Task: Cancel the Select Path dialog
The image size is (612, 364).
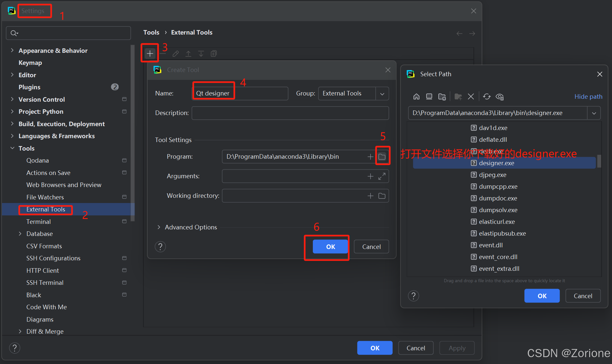Action: pyautogui.click(x=583, y=296)
